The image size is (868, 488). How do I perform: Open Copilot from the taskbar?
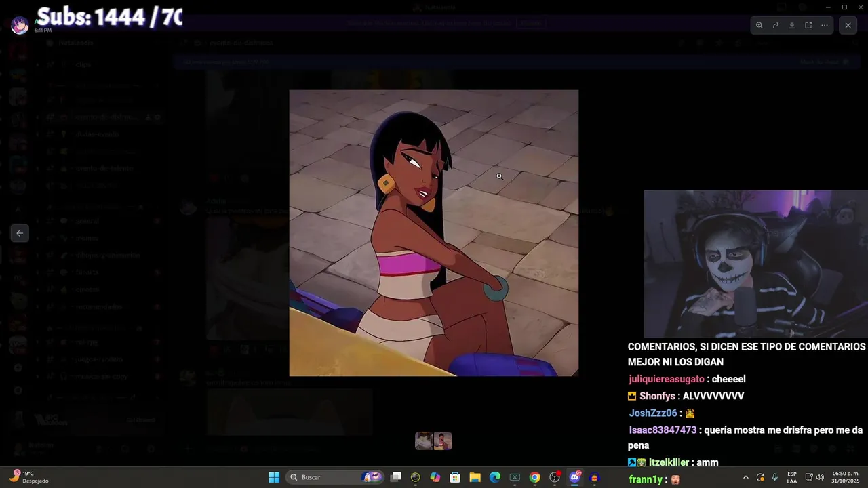coord(435,477)
